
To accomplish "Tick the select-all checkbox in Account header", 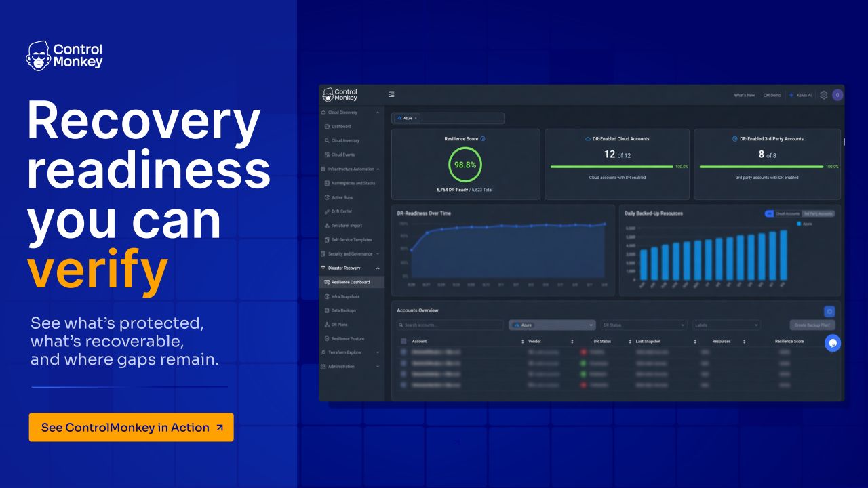I will tap(403, 342).
